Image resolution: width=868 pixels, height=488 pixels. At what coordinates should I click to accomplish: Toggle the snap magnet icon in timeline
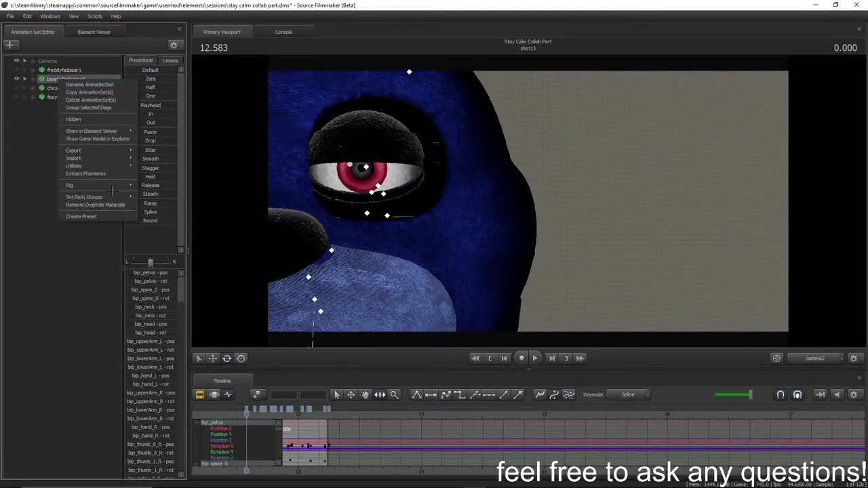(781, 394)
